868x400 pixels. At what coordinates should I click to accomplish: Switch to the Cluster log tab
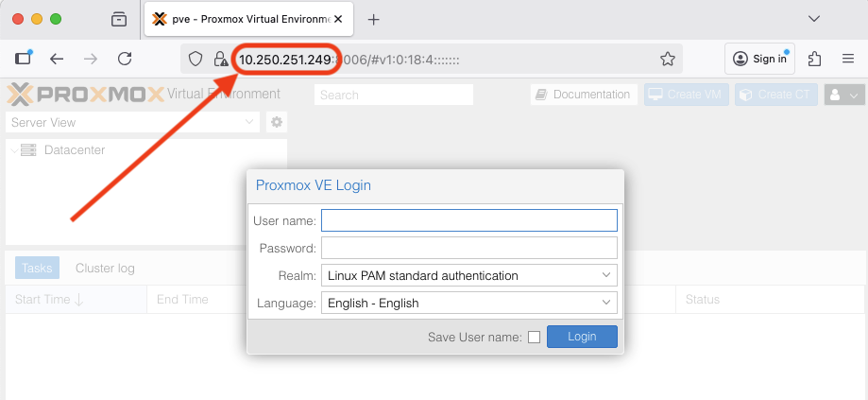pyautogui.click(x=105, y=268)
